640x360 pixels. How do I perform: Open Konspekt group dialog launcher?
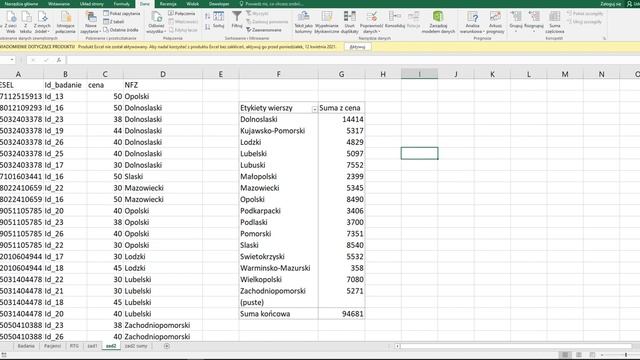[x=604, y=38]
